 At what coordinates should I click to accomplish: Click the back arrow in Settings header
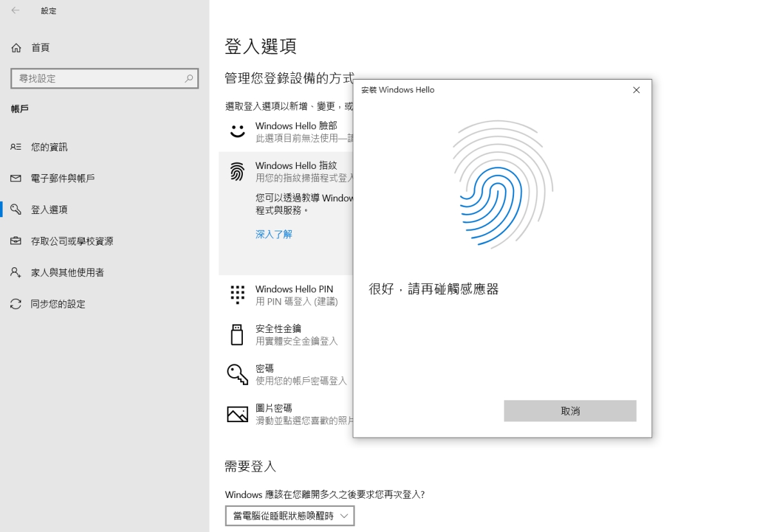(15, 10)
